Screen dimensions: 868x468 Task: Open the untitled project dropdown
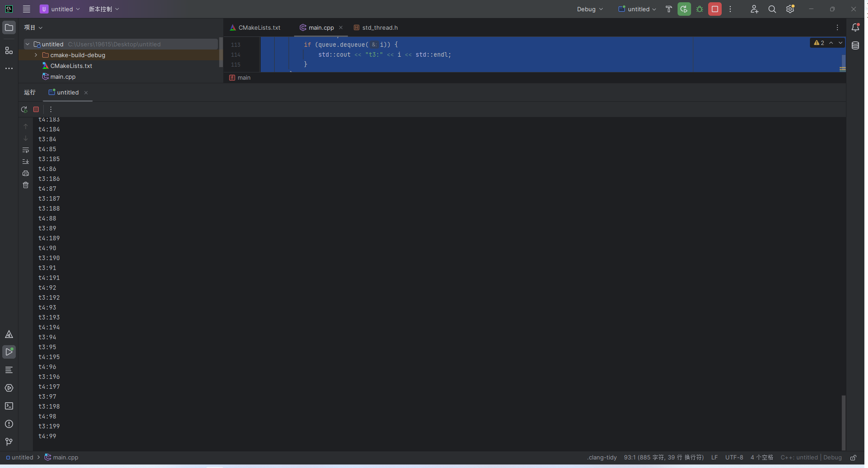pos(60,9)
